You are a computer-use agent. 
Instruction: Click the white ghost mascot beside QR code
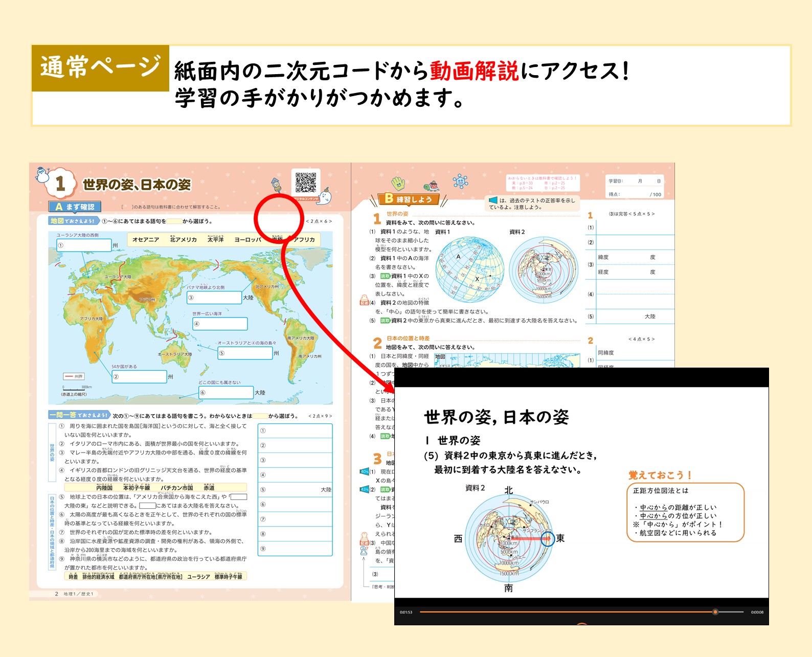click(x=326, y=196)
